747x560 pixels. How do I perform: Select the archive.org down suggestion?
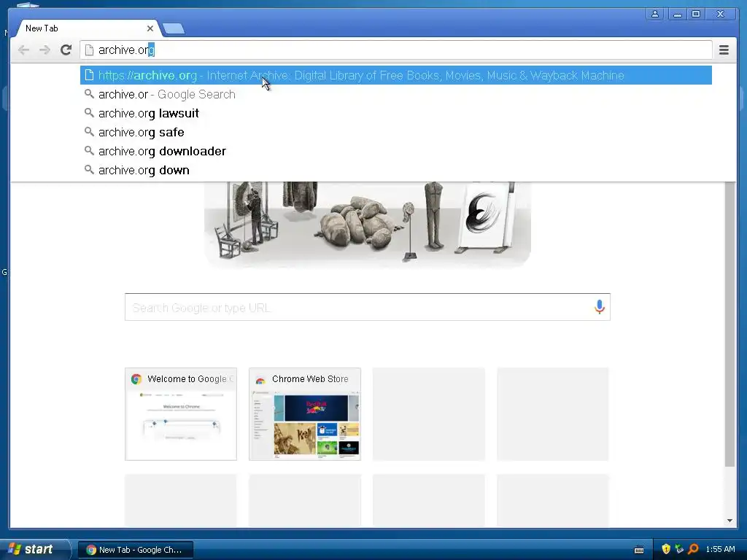pyautogui.click(x=396, y=170)
